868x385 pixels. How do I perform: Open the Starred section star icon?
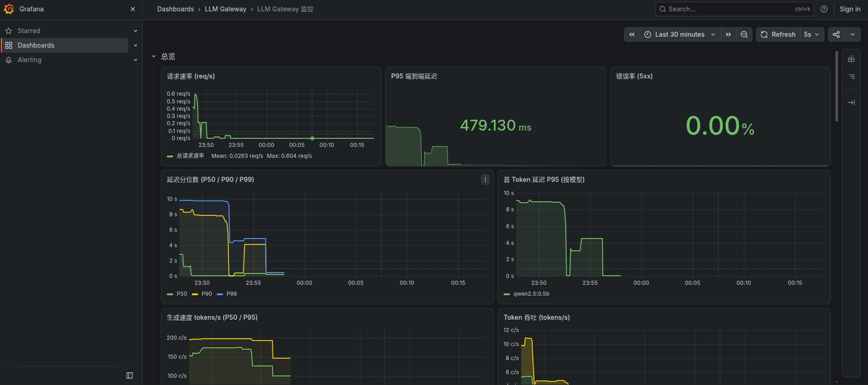9,31
